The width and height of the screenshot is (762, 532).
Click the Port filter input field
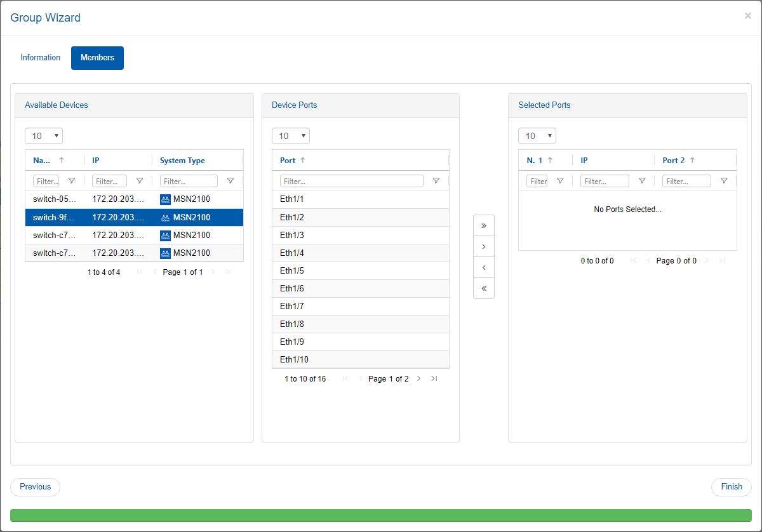(x=352, y=181)
